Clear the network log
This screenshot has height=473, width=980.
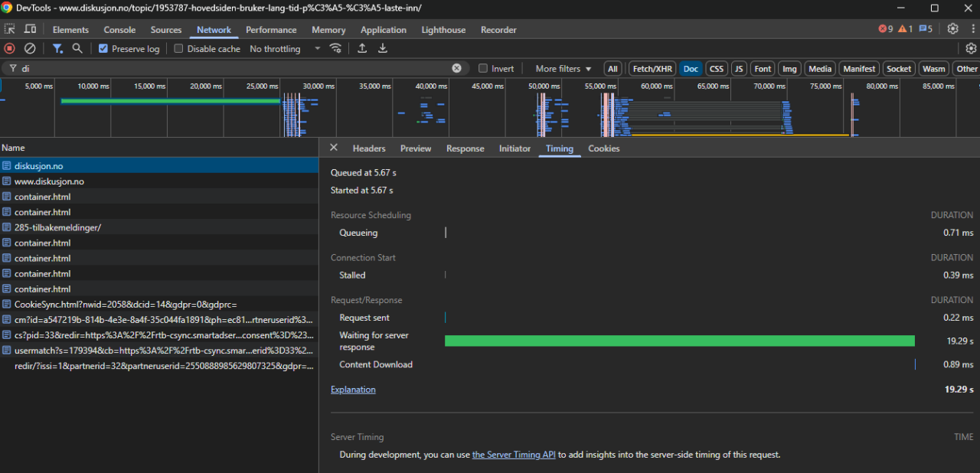30,48
